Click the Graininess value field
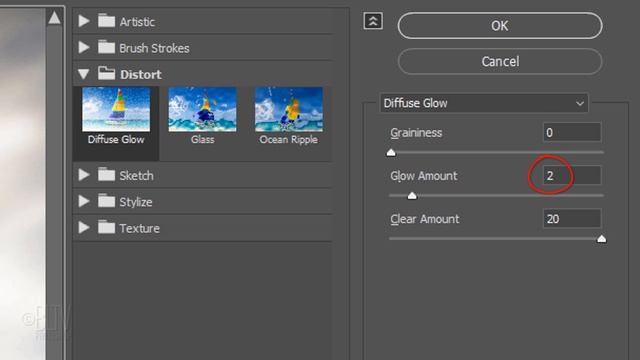 click(572, 132)
